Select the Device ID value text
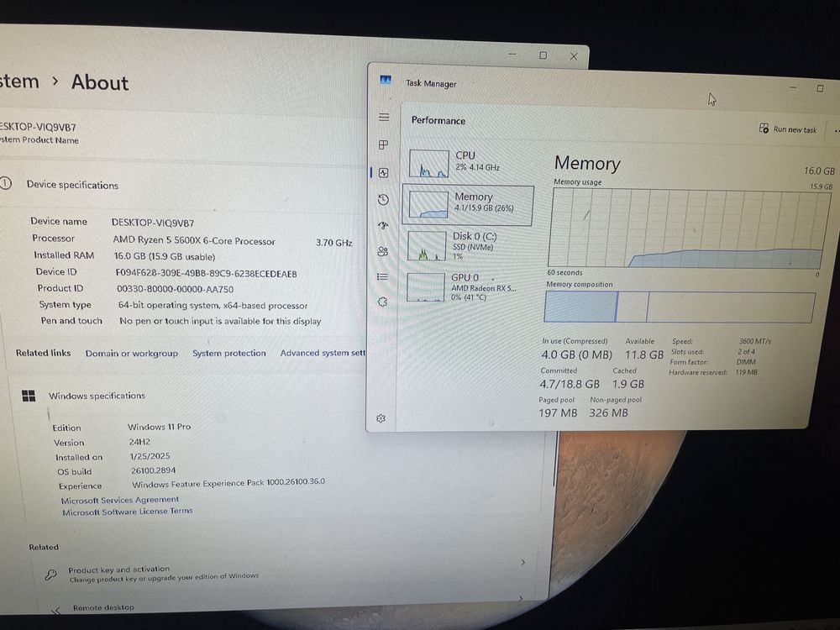840x630 pixels. tap(207, 273)
